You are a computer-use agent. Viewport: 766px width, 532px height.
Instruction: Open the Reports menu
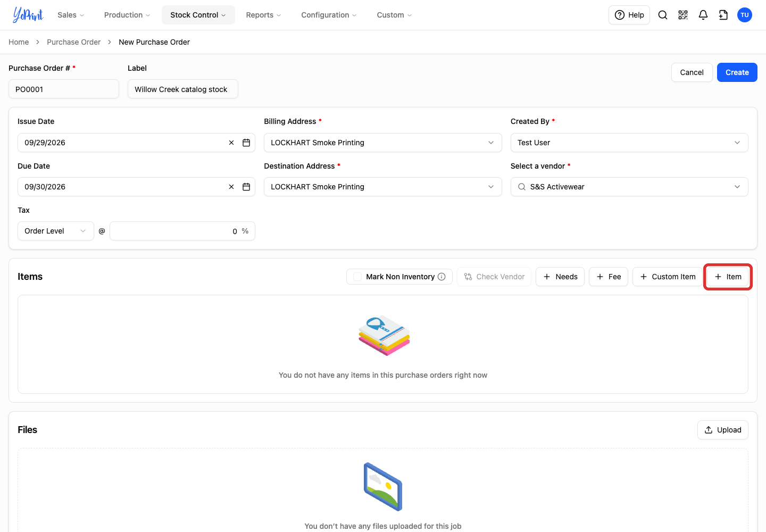(x=263, y=15)
